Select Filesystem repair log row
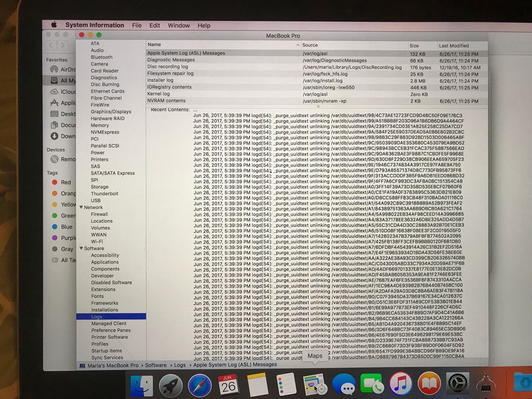The width and height of the screenshot is (532, 399). click(317, 74)
